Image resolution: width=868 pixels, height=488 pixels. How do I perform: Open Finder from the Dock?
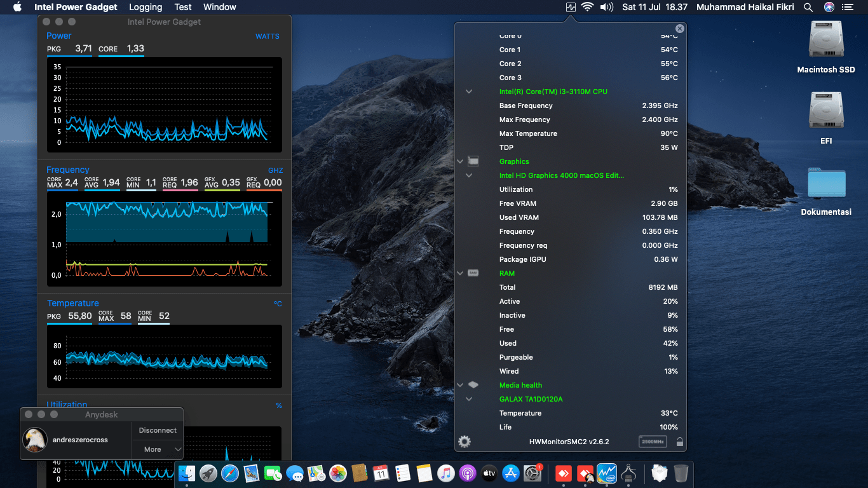click(187, 473)
